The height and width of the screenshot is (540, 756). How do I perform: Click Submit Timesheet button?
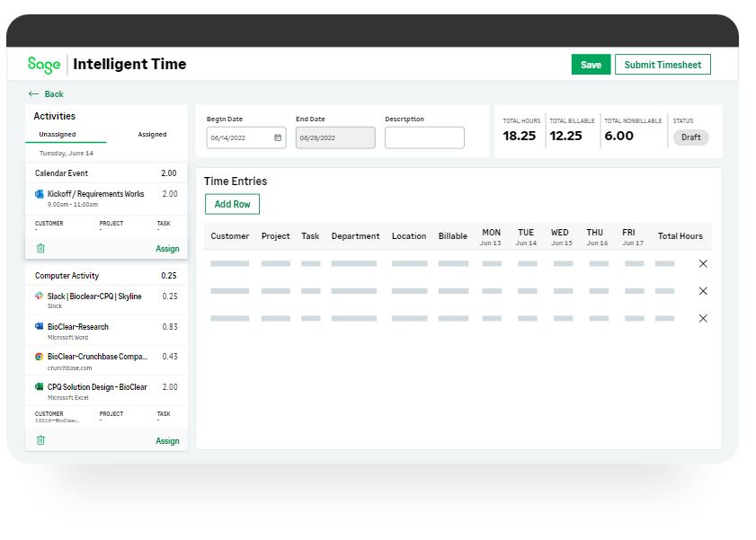coord(663,65)
